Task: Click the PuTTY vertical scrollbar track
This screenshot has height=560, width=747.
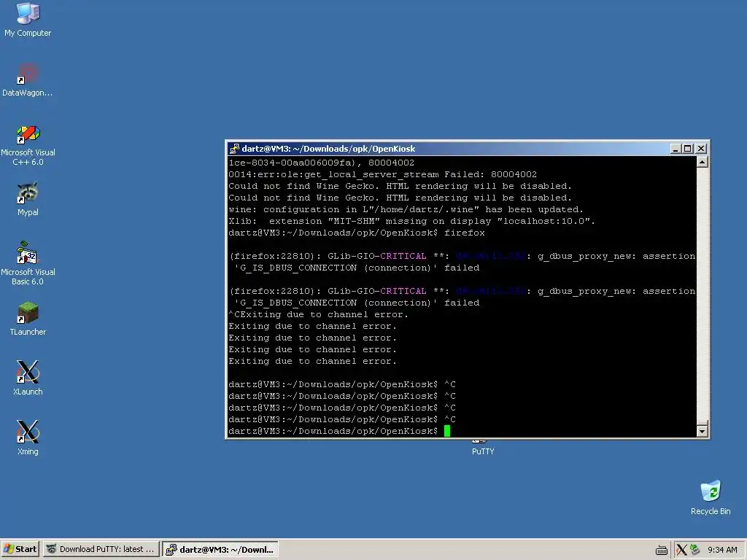Action: click(702, 295)
